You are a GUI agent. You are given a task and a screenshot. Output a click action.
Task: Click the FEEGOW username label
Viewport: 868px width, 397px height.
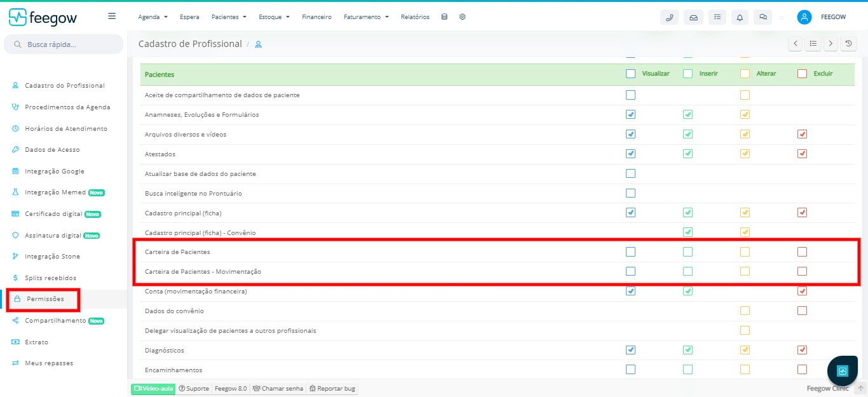click(x=833, y=17)
